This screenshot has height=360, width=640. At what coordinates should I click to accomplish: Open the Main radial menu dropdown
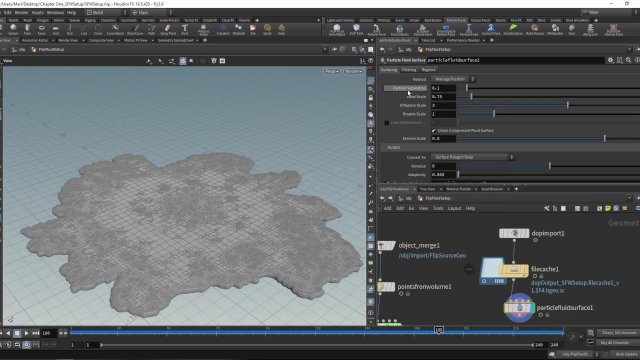click(x=152, y=13)
